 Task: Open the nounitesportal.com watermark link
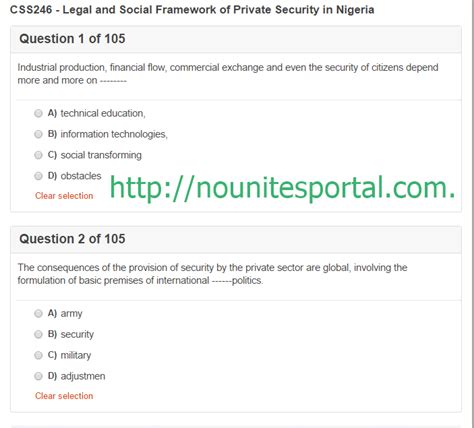click(x=282, y=188)
